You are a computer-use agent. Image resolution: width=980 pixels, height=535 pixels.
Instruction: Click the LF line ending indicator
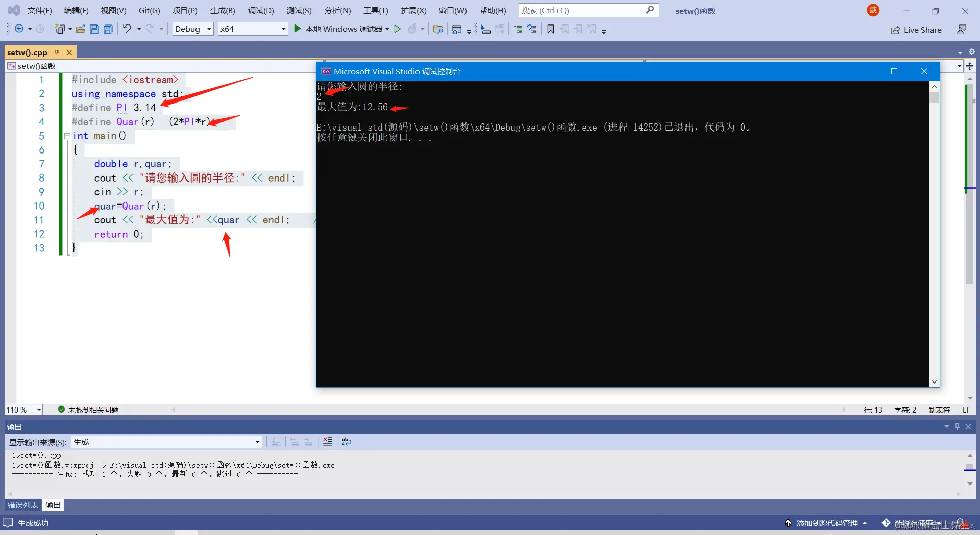pos(966,410)
